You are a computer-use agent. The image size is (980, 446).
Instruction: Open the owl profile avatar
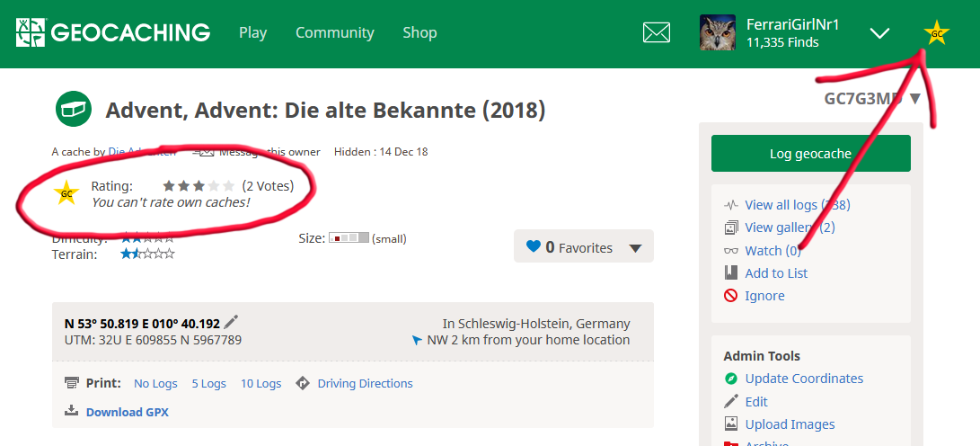(718, 32)
